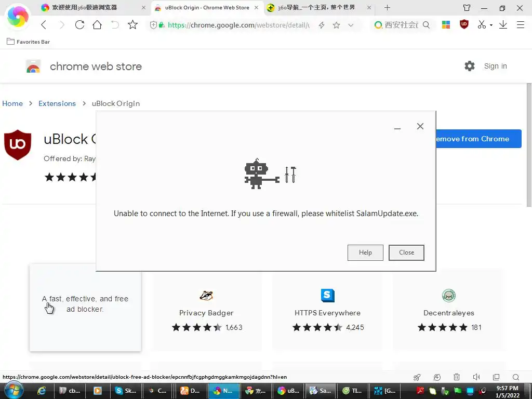Click the scissors screenshot tool icon
532x399 pixels.
tap(482, 24)
